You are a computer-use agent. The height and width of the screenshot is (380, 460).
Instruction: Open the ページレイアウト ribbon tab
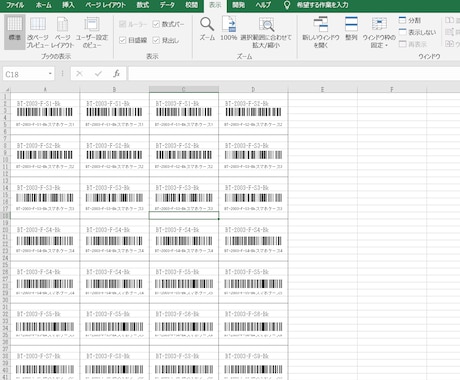point(105,5)
